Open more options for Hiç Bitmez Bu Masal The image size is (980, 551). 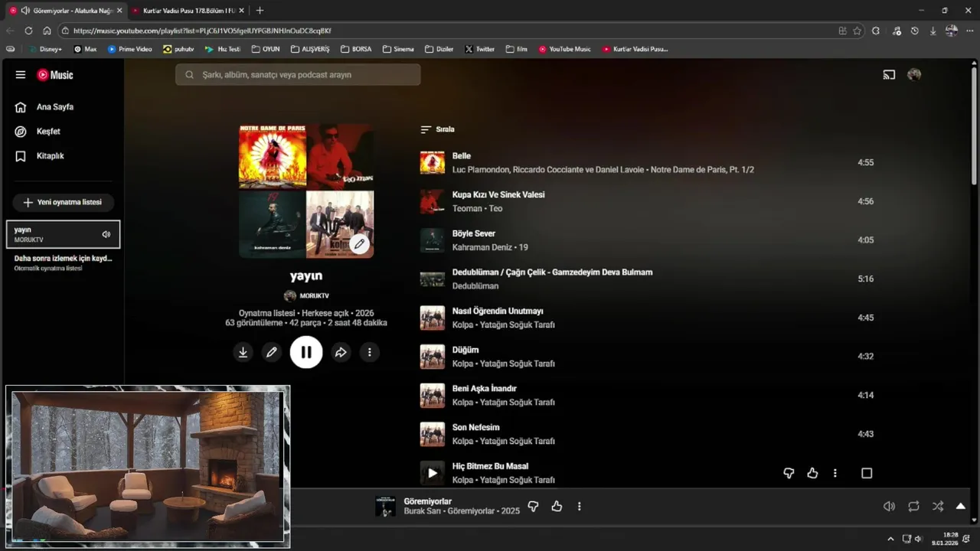(835, 473)
